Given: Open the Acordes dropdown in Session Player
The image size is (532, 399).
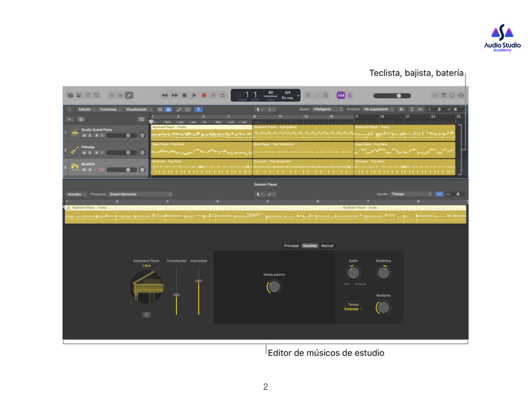Looking at the screenshot, I should coord(76,194).
